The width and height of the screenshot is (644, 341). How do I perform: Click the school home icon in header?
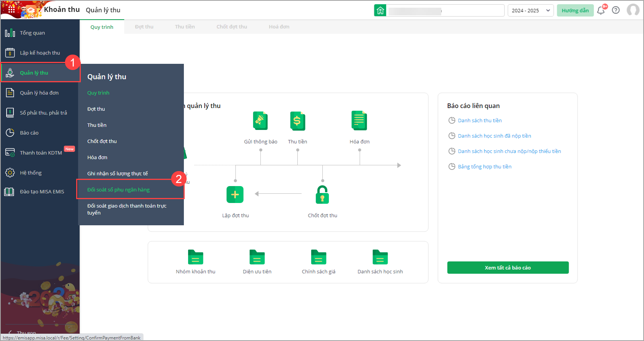[380, 10]
